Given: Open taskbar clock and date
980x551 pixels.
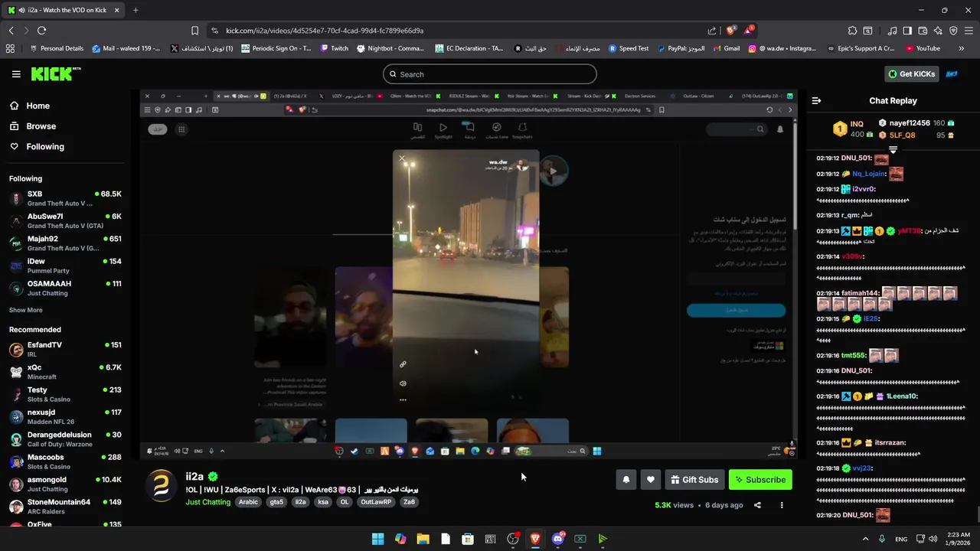Looking at the screenshot, I should coord(958,539).
